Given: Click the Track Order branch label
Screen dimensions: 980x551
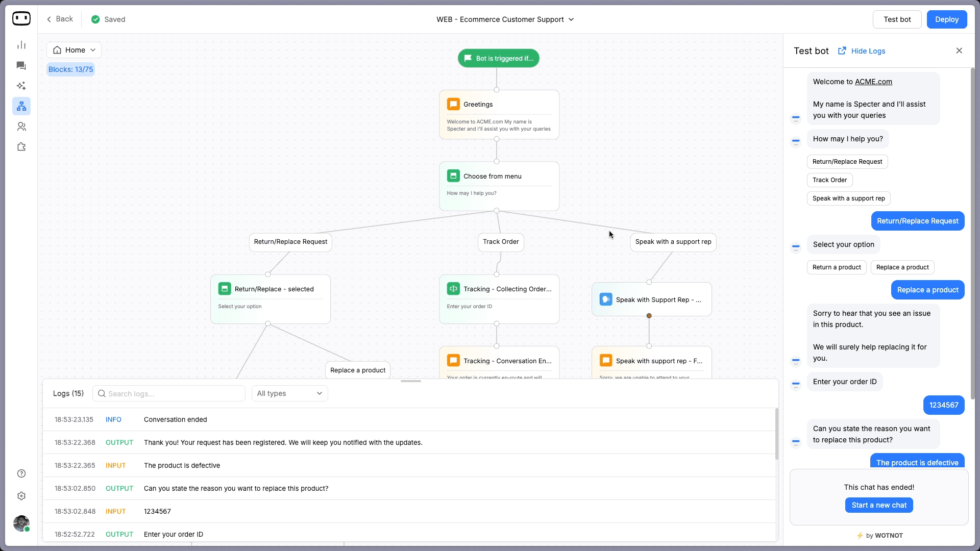Looking at the screenshot, I should pos(501,242).
